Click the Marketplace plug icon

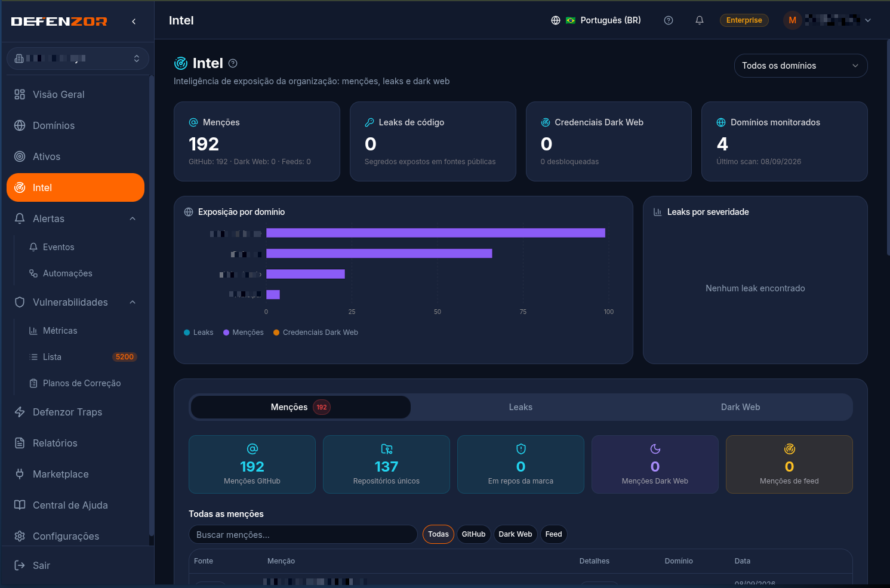20,474
